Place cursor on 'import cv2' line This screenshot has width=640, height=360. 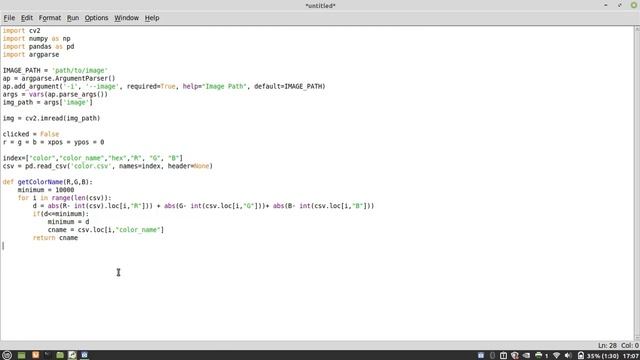click(22, 31)
